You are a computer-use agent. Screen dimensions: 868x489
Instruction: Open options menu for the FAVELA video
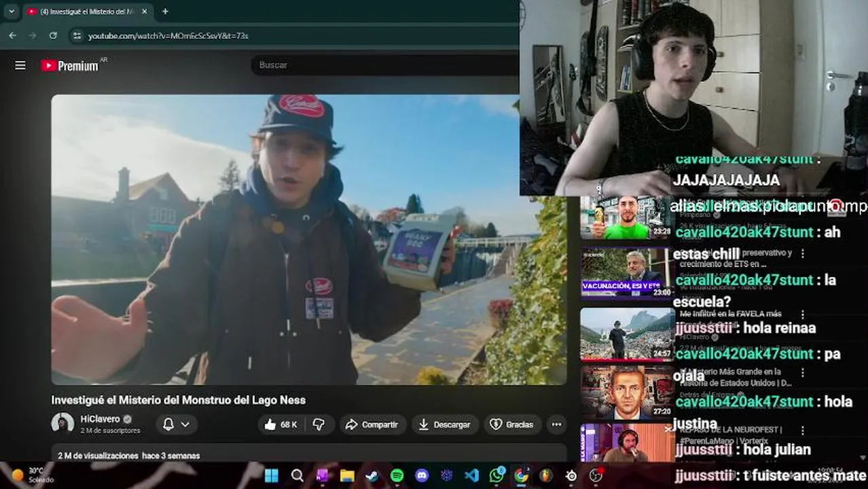(803, 314)
